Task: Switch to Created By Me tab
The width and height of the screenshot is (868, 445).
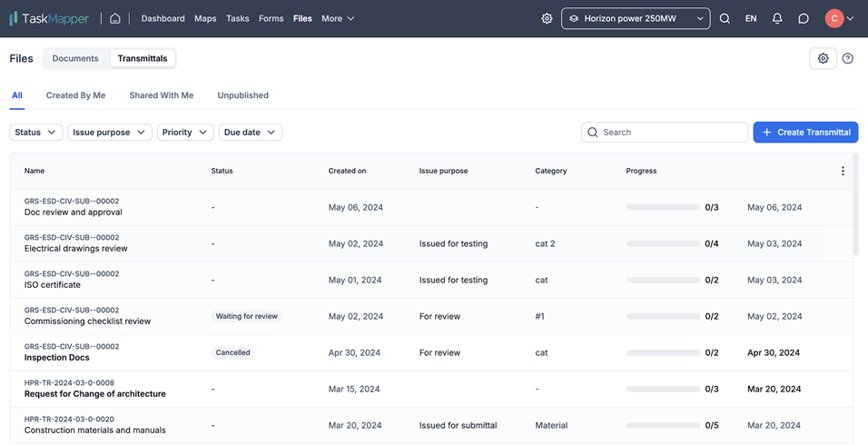Action: point(76,95)
